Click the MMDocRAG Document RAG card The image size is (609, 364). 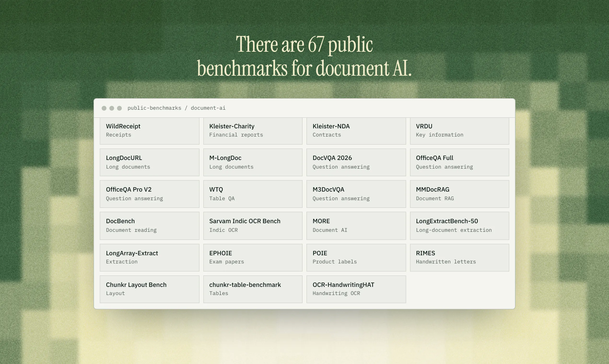(x=459, y=194)
